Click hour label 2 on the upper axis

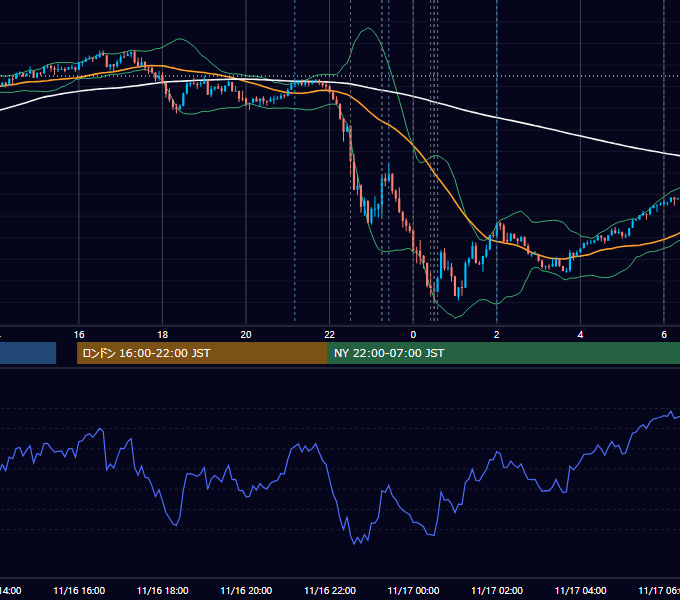(x=497, y=334)
